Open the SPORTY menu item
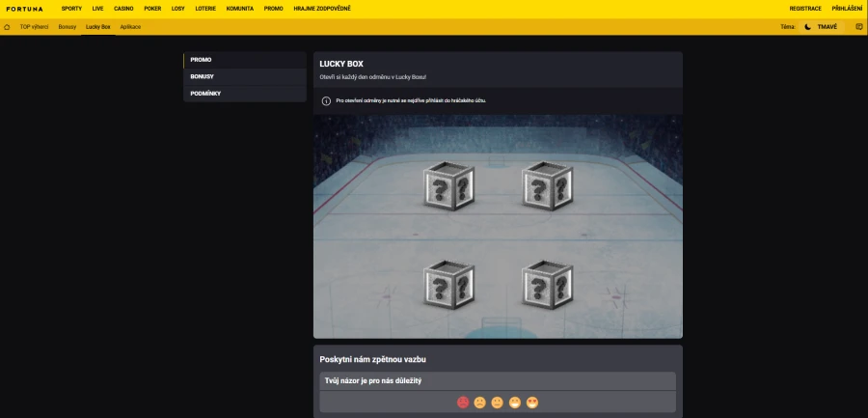The image size is (868, 418). click(71, 9)
